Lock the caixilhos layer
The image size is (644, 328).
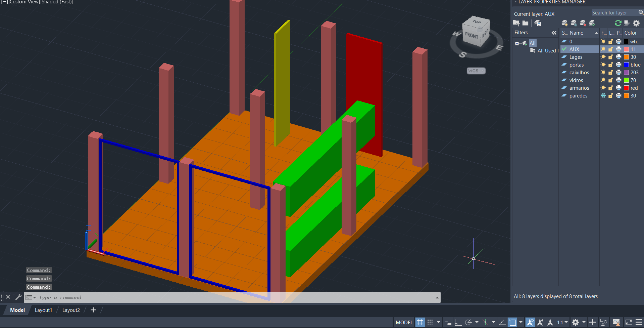coord(611,72)
